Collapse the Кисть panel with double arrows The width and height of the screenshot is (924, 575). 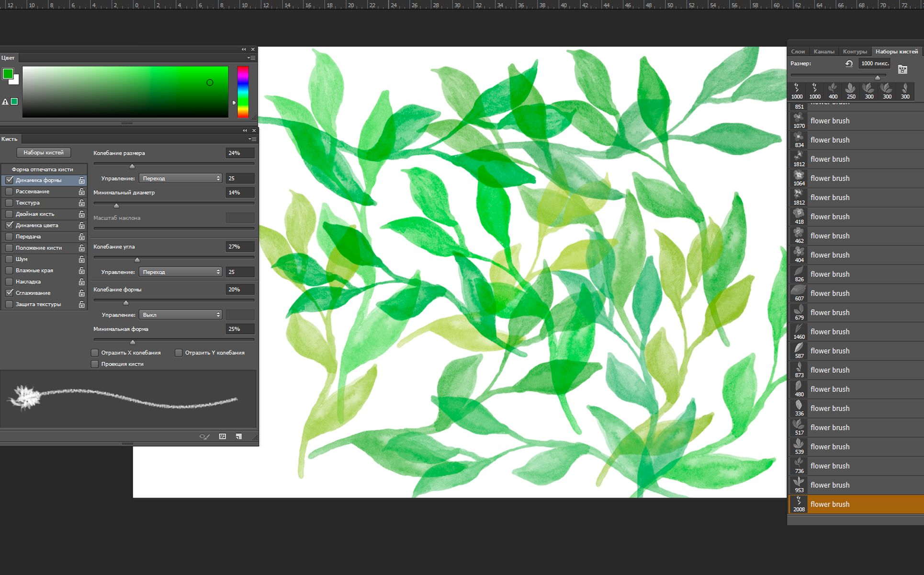245,130
